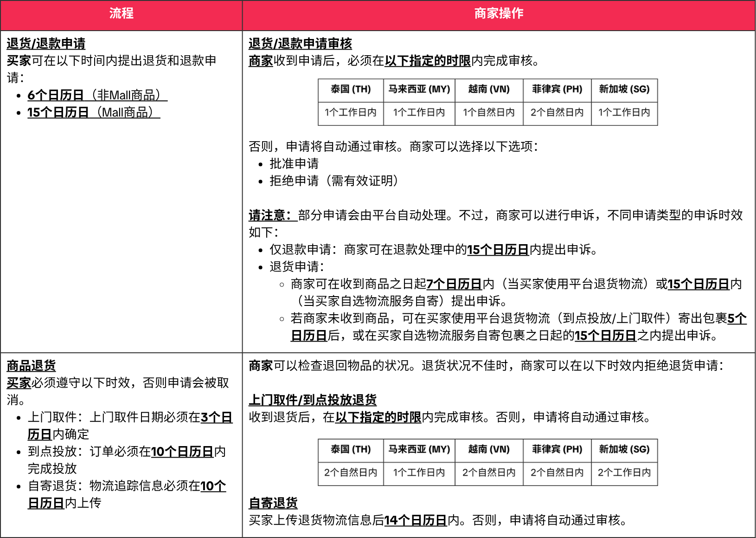
Task: Select the underlined 自寄退货 heading
Action: (273, 503)
